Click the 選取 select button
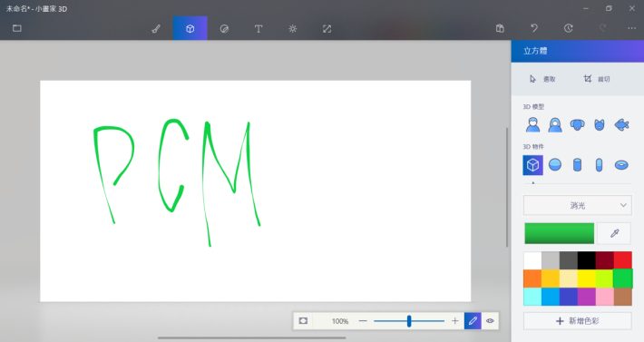The image size is (644, 342). pos(542,79)
